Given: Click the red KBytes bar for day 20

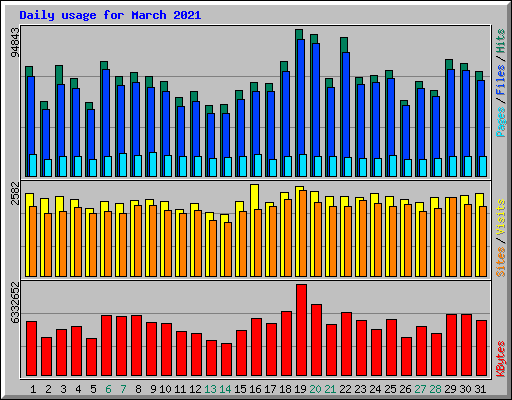Looking at the screenshot, I should [316, 340].
